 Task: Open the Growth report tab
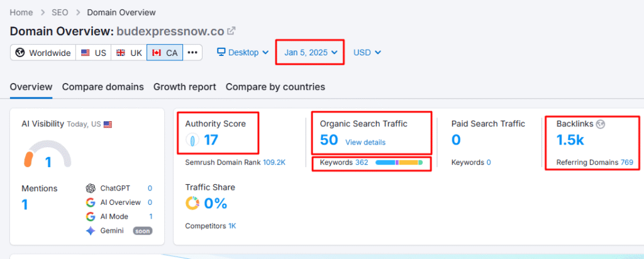tap(184, 87)
